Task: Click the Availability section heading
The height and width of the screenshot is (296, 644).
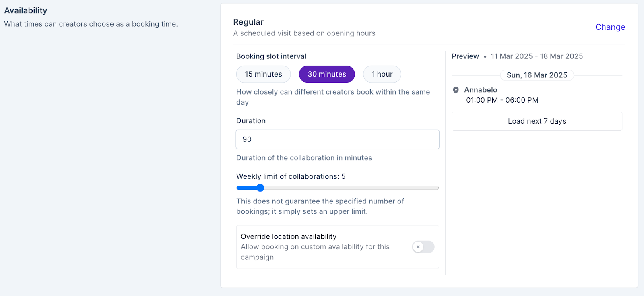Action: click(x=26, y=11)
